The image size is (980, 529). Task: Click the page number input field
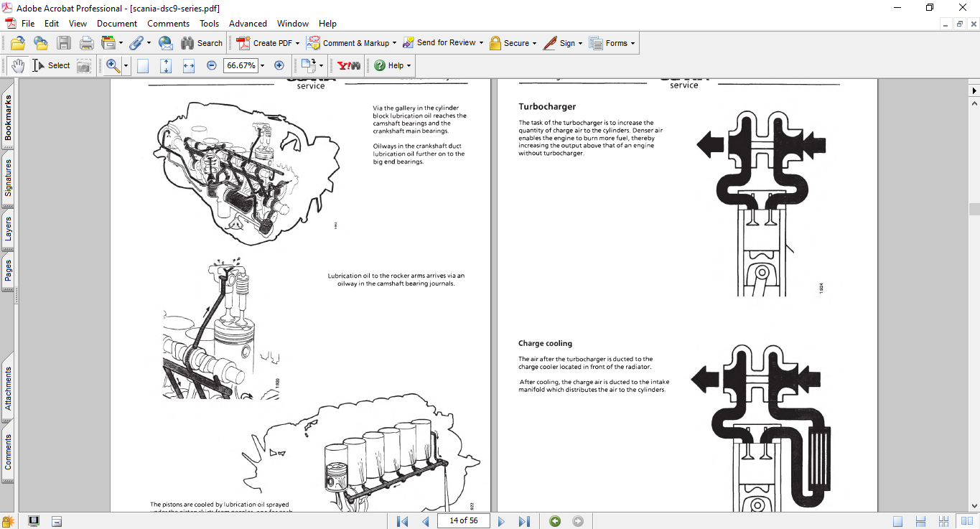click(463, 521)
